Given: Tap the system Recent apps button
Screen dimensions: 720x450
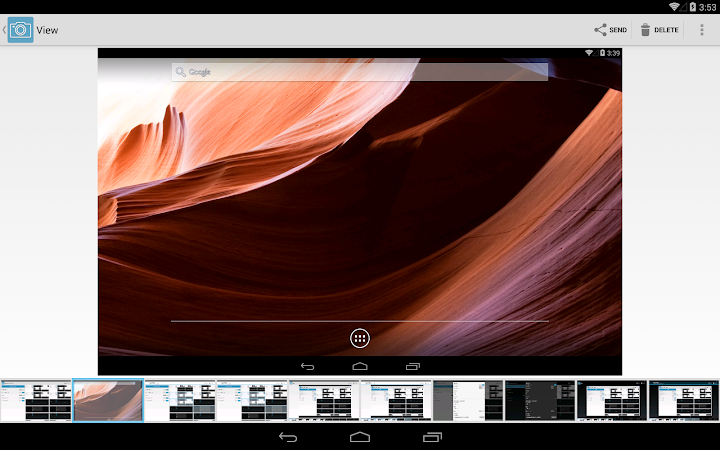Looking at the screenshot, I should 432,437.
